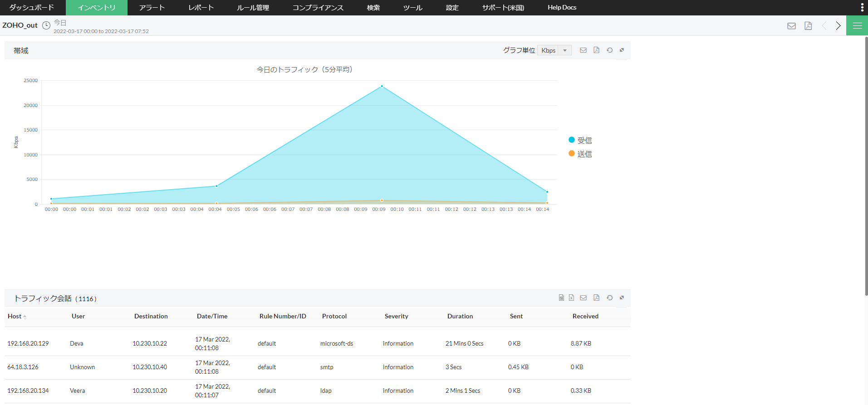Click the Received column header
Screen dimensions: 868x405
point(585,317)
